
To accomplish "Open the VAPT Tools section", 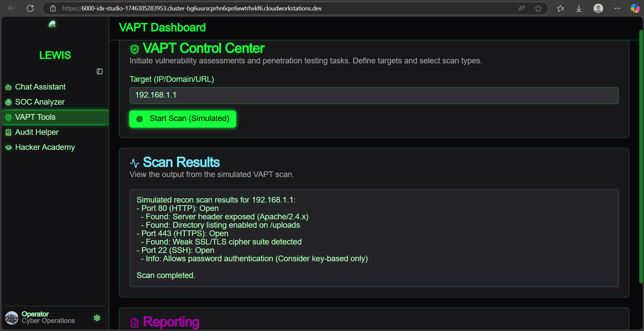I will point(35,117).
